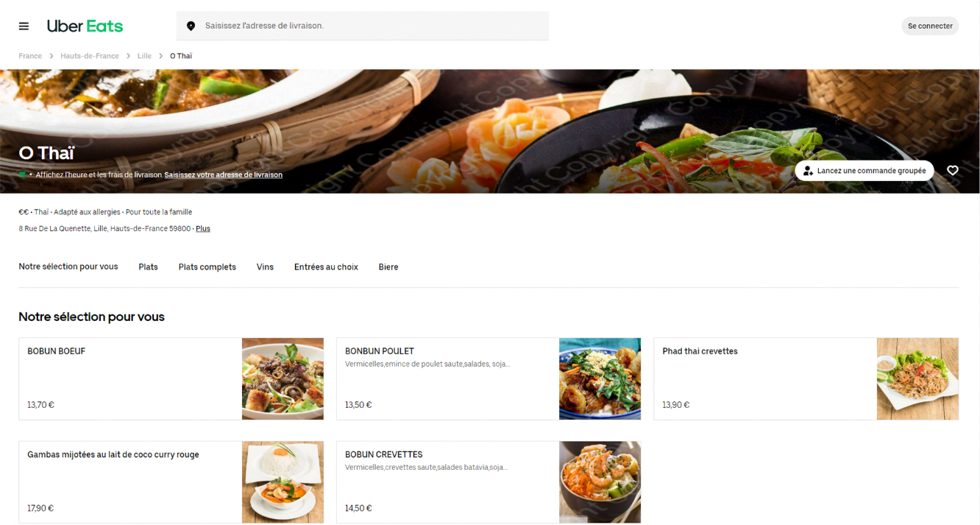Click the location pin icon in address bar
980x525 pixels.
pos(191,26)
